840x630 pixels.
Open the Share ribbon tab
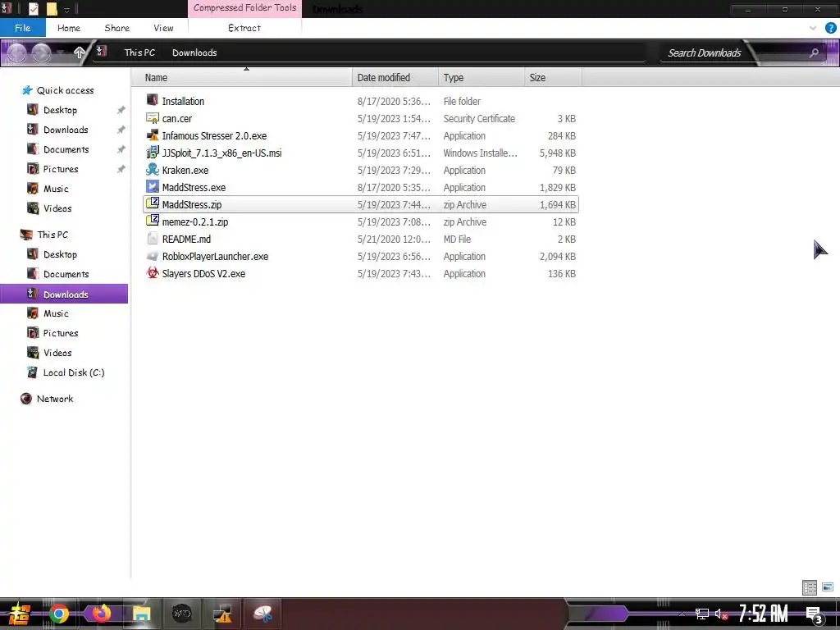[116, 28]
